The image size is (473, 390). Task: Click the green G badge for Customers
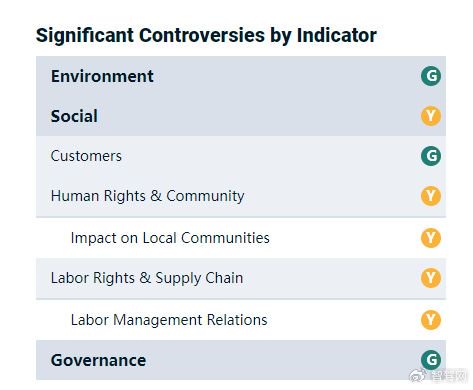[x=431, y=156]
